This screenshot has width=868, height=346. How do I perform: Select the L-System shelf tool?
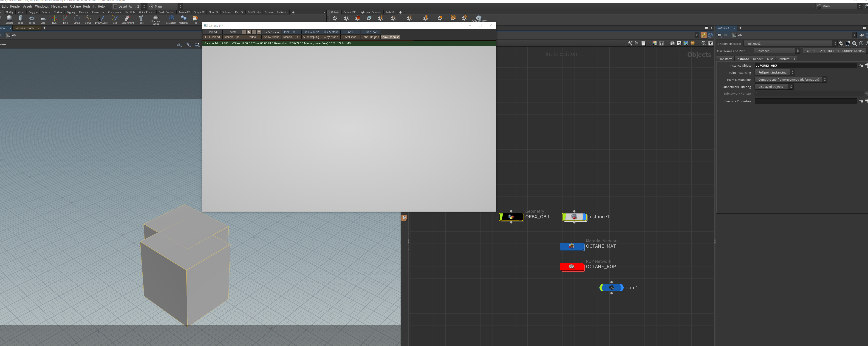click(x=171, y=19)
